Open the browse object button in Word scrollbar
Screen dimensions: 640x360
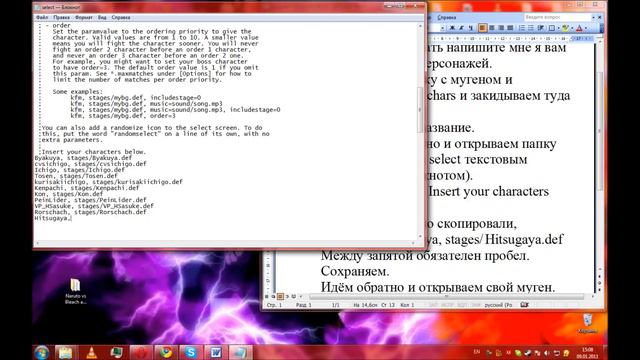coord(600,282)
